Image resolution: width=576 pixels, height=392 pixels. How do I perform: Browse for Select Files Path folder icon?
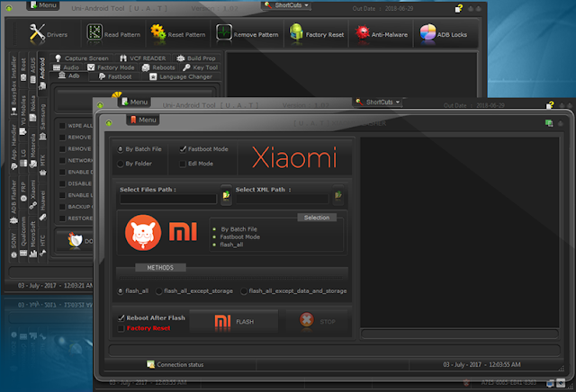click(226, 195)
